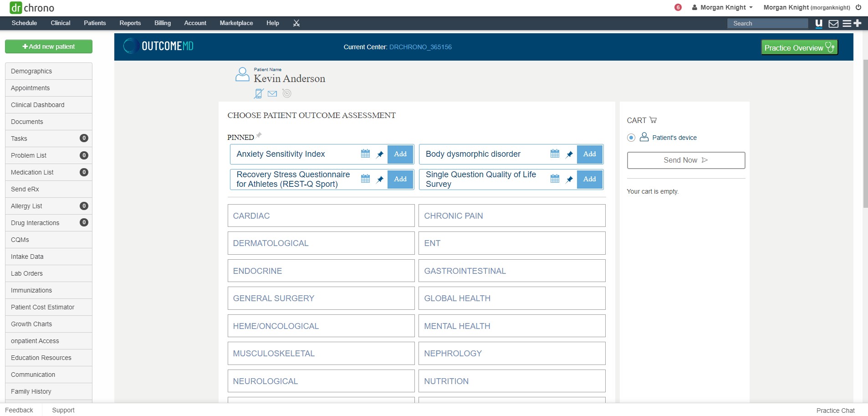Click the calendar icon for Anxiety Sensitivity Index
Screen dimensions: 868x416
click(365, 154)
